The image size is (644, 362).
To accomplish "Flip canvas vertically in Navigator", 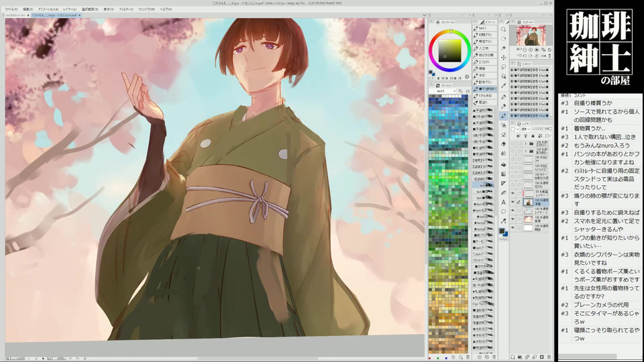I will [549, 56].
